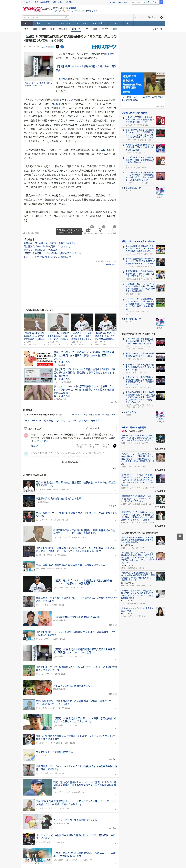This screenshot has height=868, width=186.
Task: Open the settings gear icon
Action: [x=161, y=18]
